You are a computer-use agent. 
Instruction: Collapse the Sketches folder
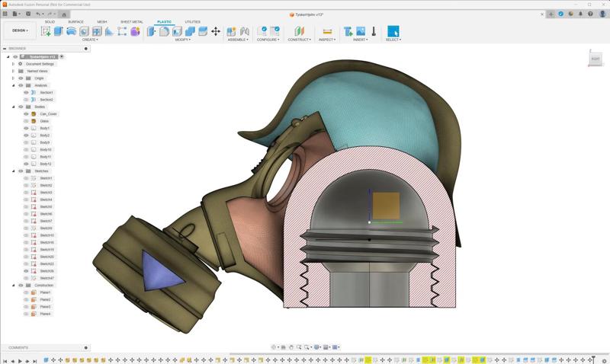click(x=13, y=171)
